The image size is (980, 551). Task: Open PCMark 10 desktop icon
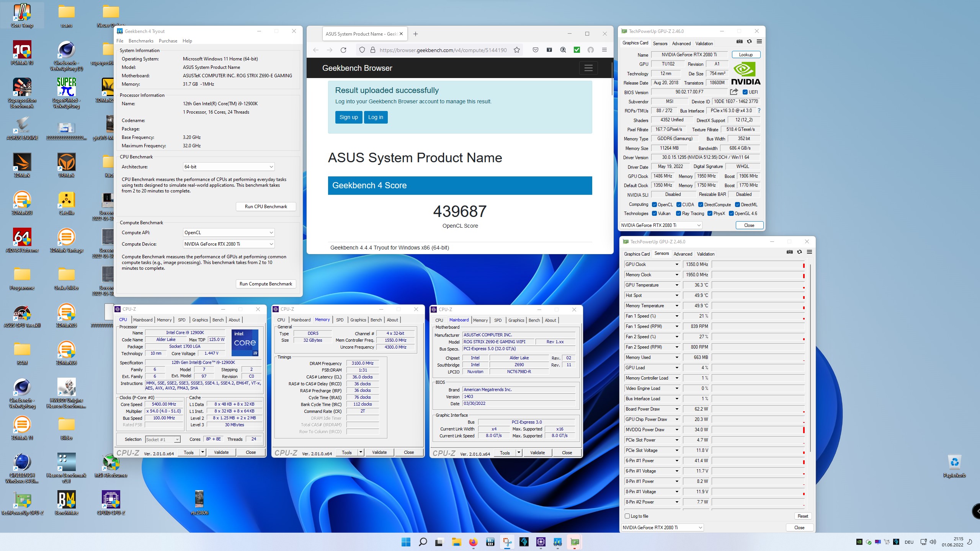coord(22,53)
